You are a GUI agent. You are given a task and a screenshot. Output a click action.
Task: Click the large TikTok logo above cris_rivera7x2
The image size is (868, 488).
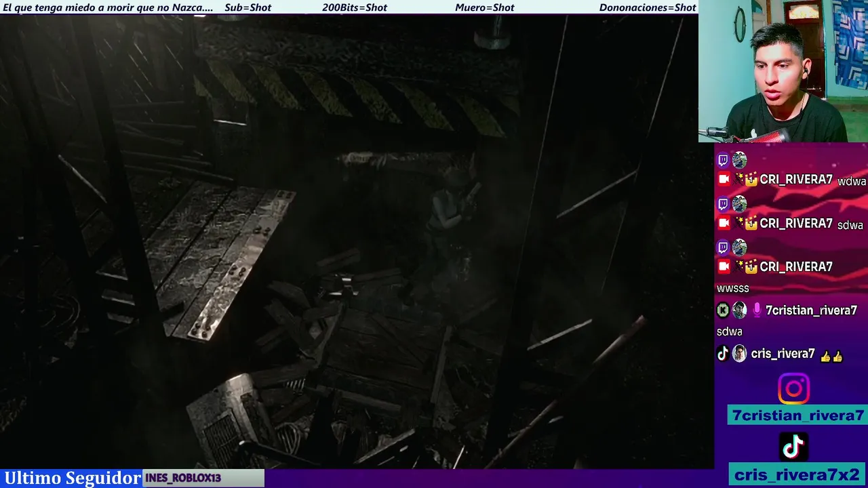(793, 447)
